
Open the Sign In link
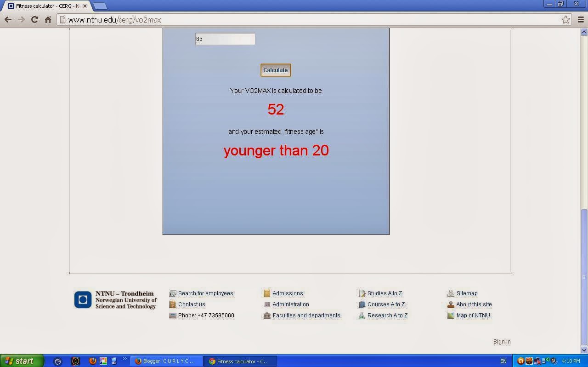[502, 342]
